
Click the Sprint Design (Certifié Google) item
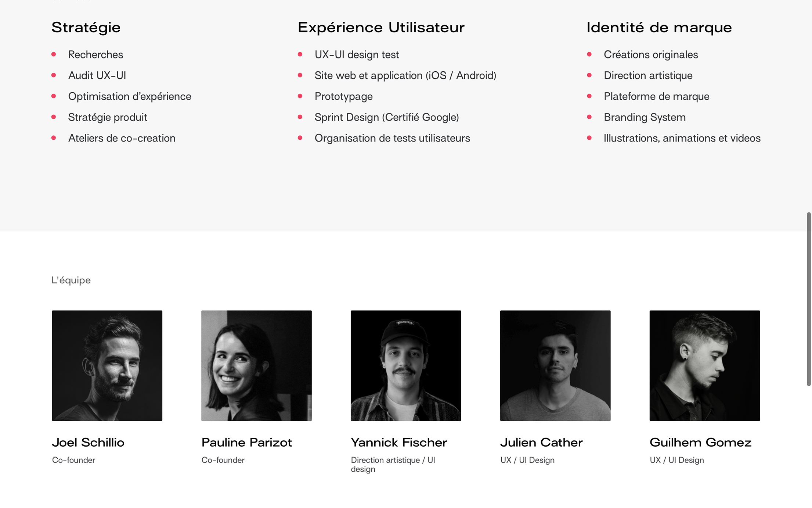pos(387,117)
